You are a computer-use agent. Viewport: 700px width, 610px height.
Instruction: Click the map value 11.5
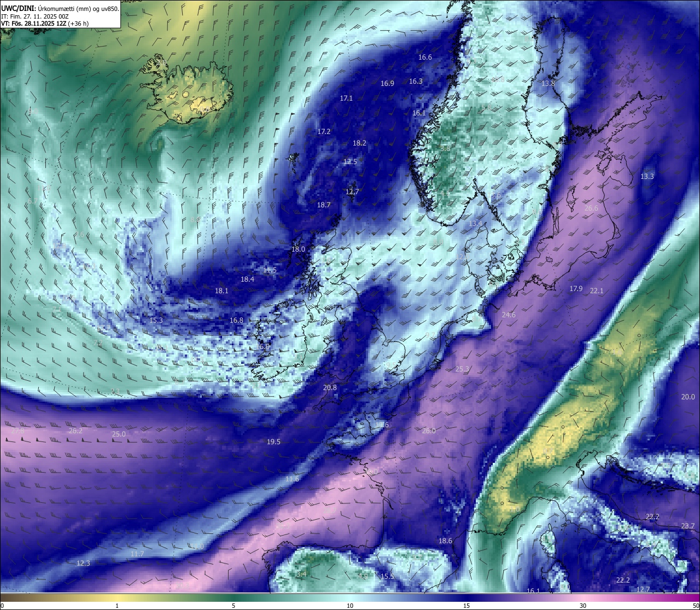270,270
